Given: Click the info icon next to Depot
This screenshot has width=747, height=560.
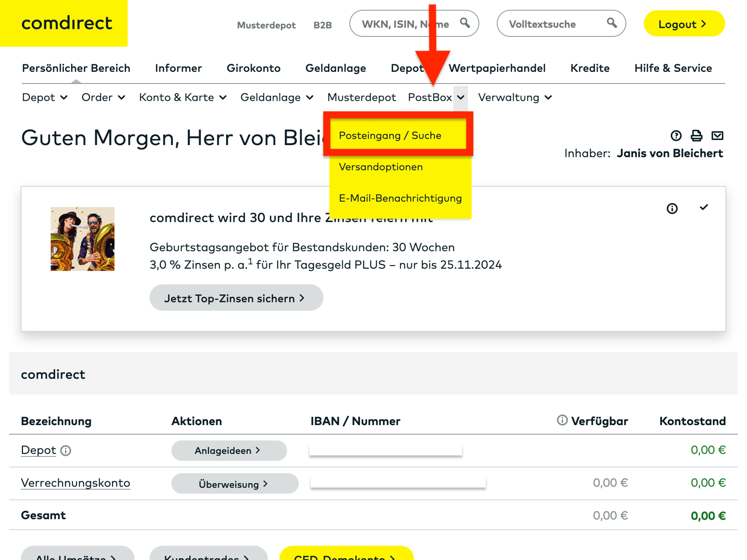Looking at the screenshot, I should click(66, 451).
